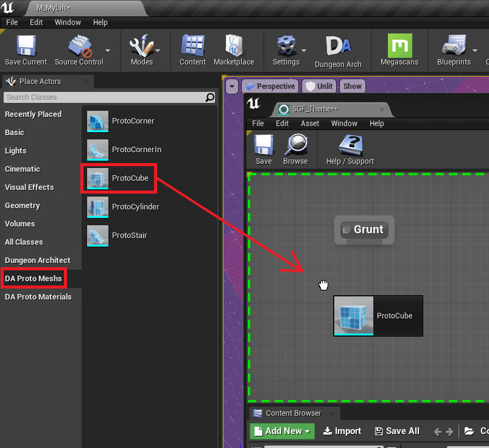The height and width of the screenshot is (448, 489).
Task: Open Add New dropdown in Content Browser
Action: point(282,431)
